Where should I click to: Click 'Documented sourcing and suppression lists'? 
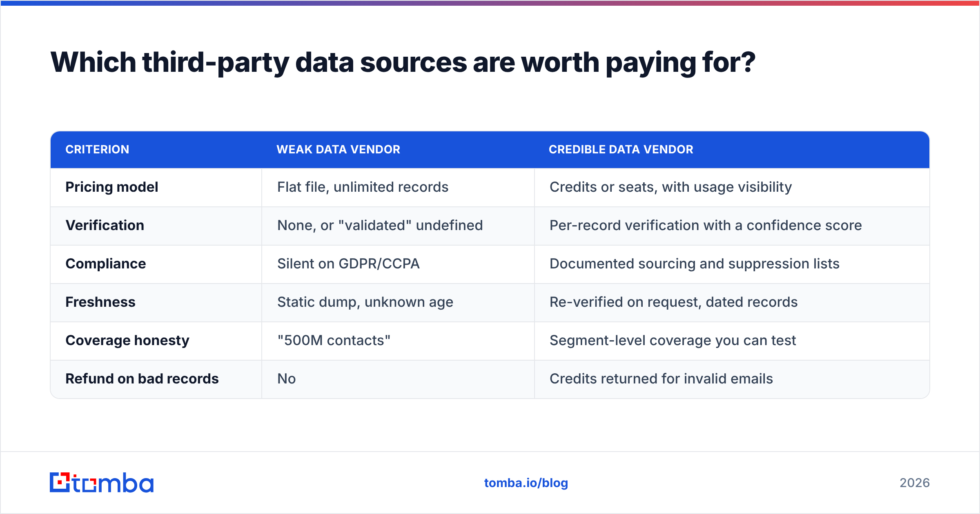(x=694, y=264)
